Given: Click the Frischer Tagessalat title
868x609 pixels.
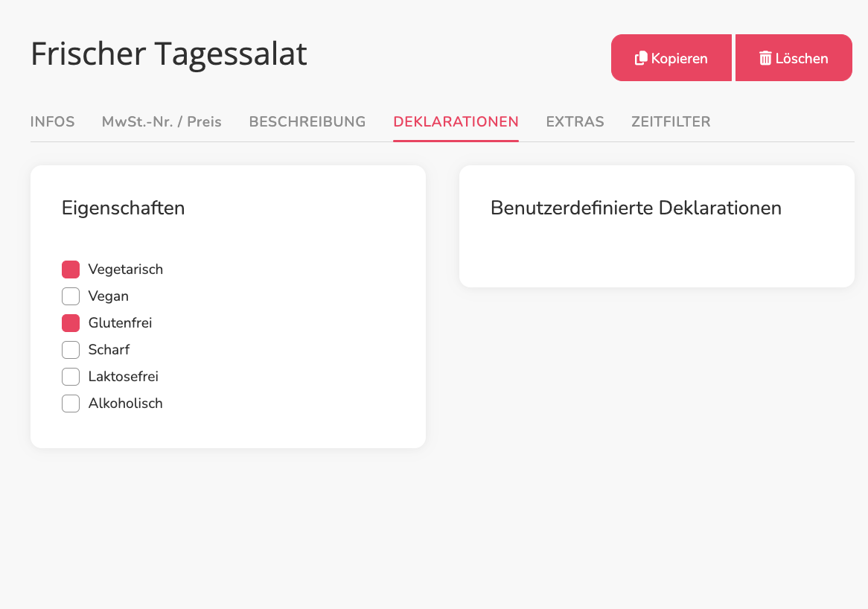Looking at the screenshot, I should point(169,54).
